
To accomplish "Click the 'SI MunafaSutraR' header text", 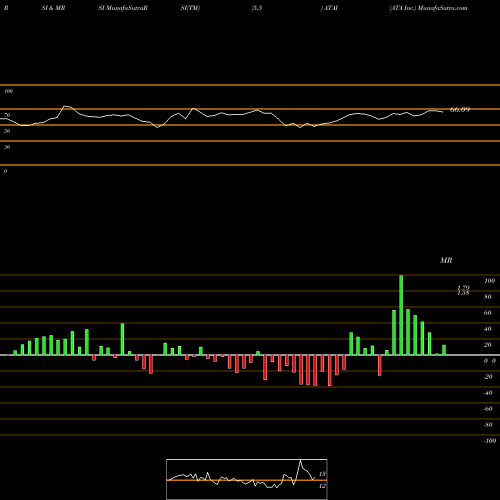I will click(x=123, y=8).
